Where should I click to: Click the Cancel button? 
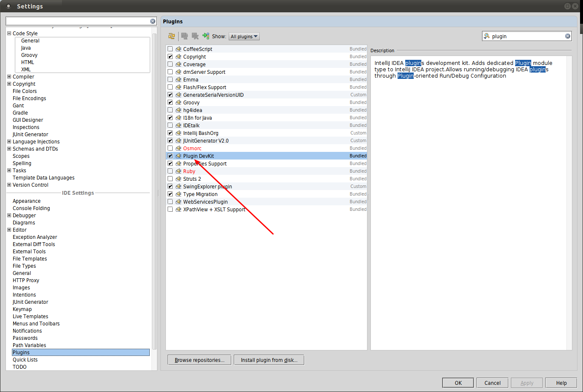point(493,383)
